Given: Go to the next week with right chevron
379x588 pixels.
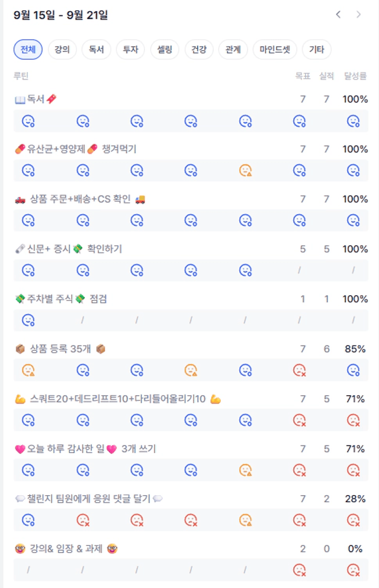Looking at the screenshot, I should click(x=358, y=15).
